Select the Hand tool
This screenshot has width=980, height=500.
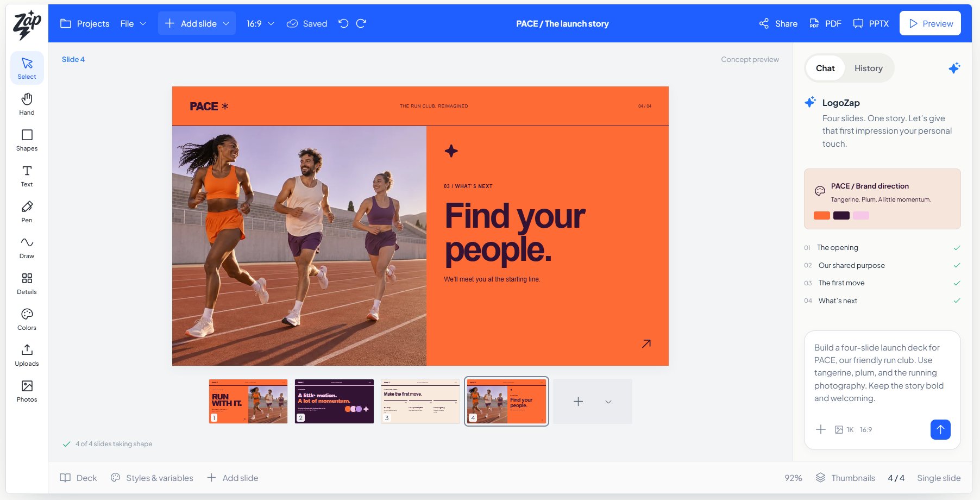(x=27, y=104)
